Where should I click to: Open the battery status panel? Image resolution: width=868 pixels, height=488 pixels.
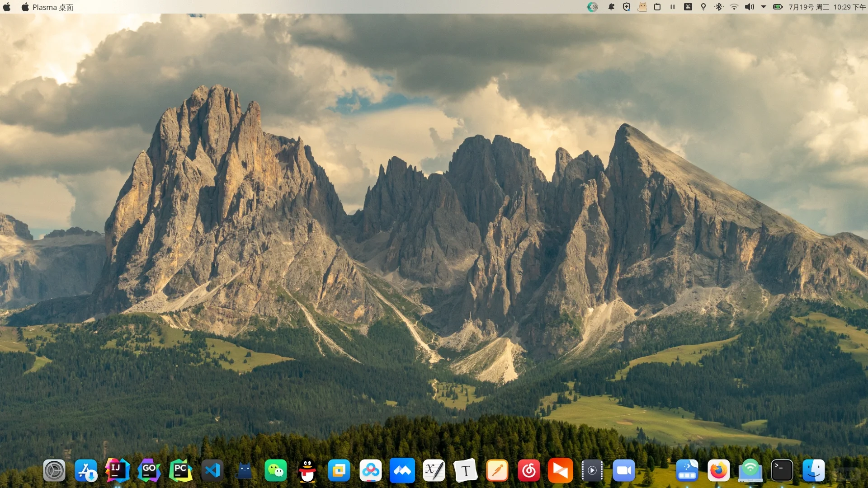[x=778, y=7]
